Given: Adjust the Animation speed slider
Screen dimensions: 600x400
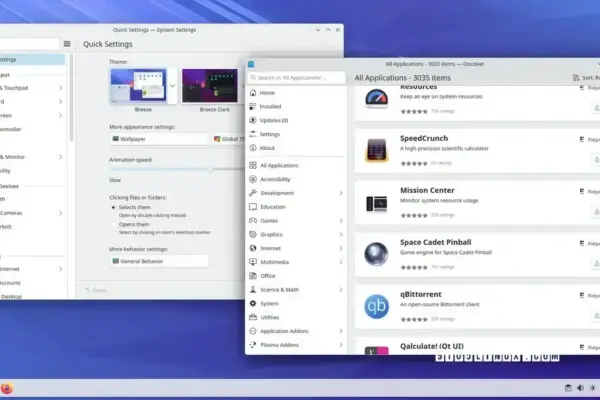Looking at the screenshot, I should coord(210,169).
